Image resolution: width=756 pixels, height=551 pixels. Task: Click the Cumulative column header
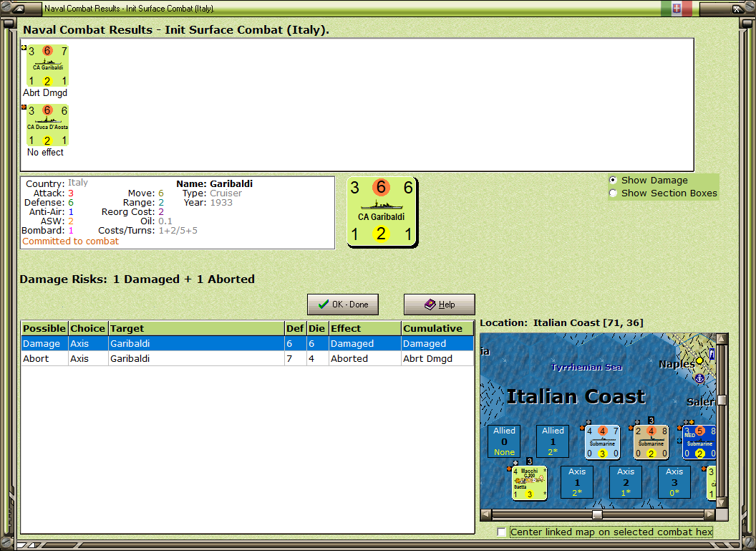coord(437,329)
